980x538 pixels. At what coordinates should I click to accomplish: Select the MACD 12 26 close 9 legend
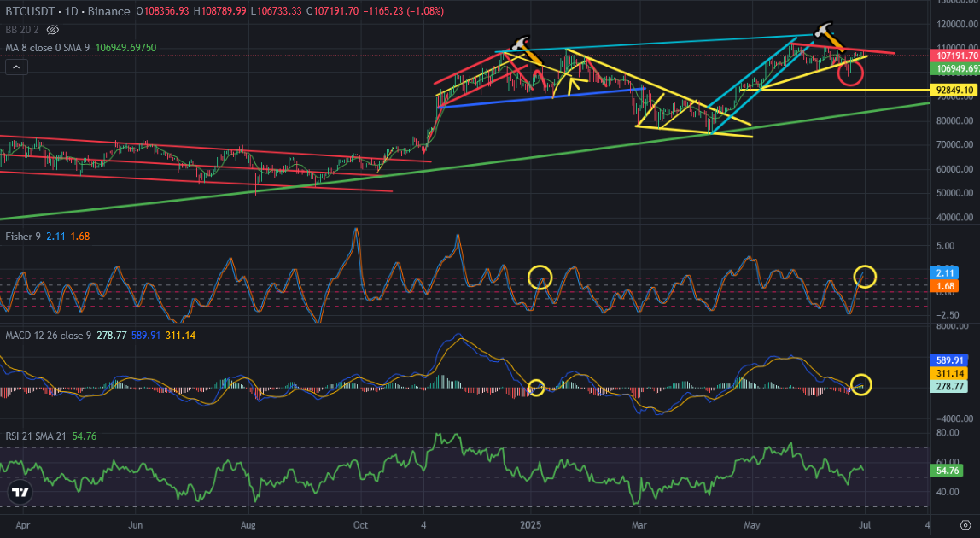pyautogui.click(x=48, y=336)
